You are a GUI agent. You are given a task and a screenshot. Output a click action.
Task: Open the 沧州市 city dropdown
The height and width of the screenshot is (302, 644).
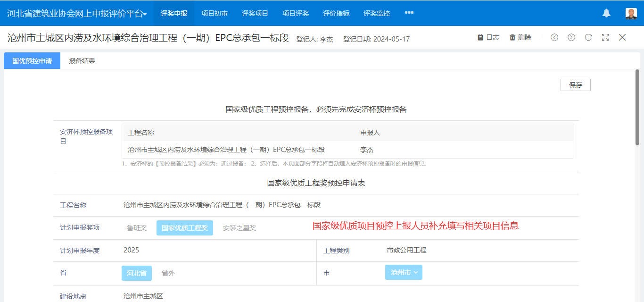(404, 272)
